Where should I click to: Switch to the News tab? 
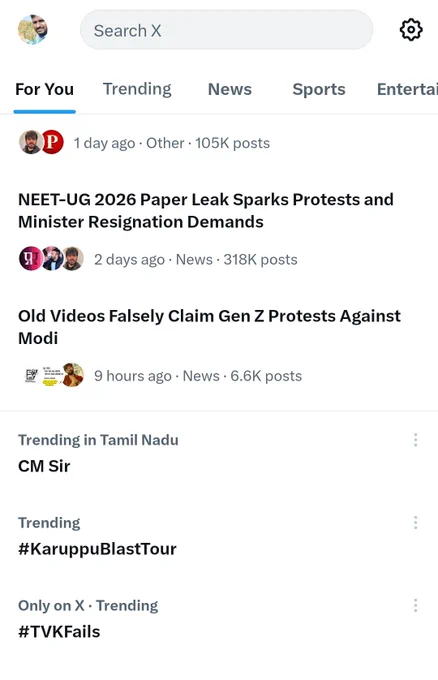pyautogui.click(x=230, y=89)
